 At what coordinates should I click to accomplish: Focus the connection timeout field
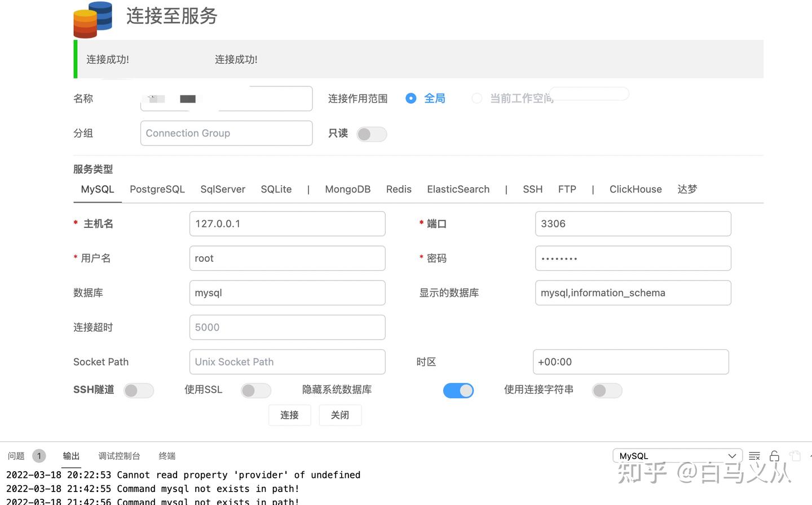click(288, 327)
